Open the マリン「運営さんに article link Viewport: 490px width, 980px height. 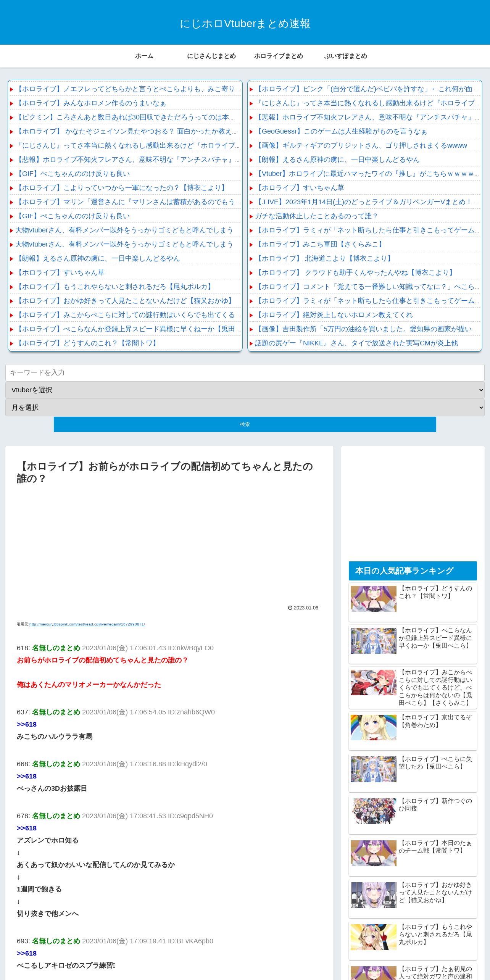127,202
